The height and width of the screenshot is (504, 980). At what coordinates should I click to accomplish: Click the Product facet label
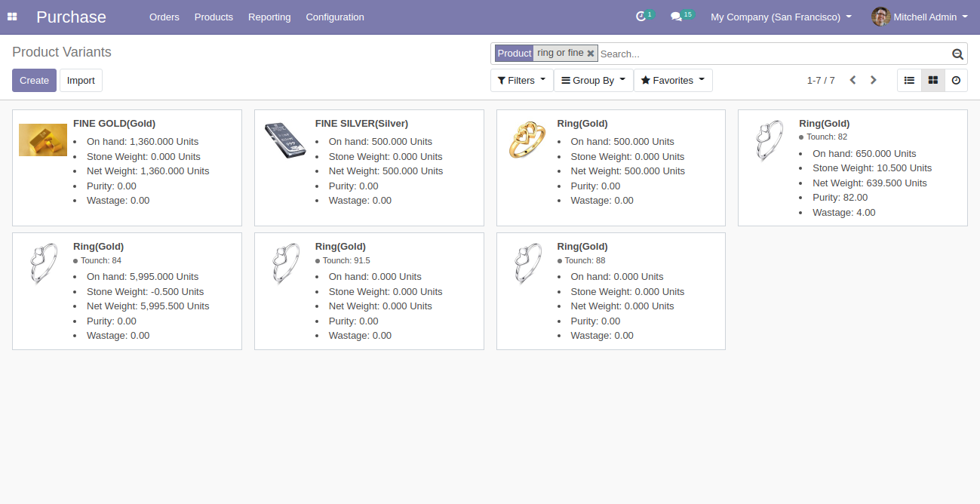[x=515, y=54]
